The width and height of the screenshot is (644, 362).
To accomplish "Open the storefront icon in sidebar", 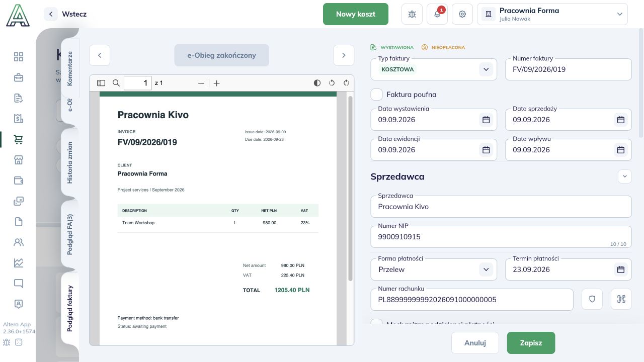I will click(x=19, y=160).
